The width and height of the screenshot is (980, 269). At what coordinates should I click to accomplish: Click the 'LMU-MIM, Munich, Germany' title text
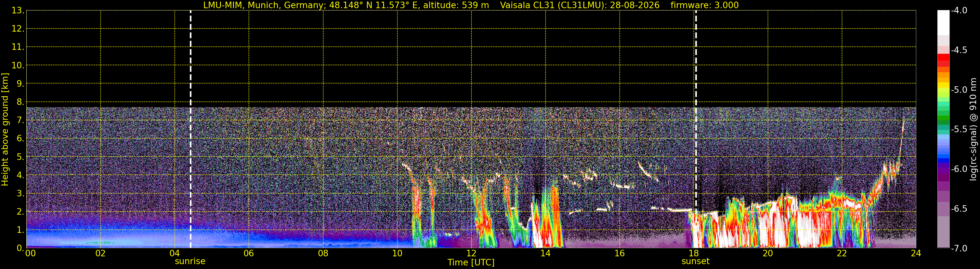pos(261,5)
